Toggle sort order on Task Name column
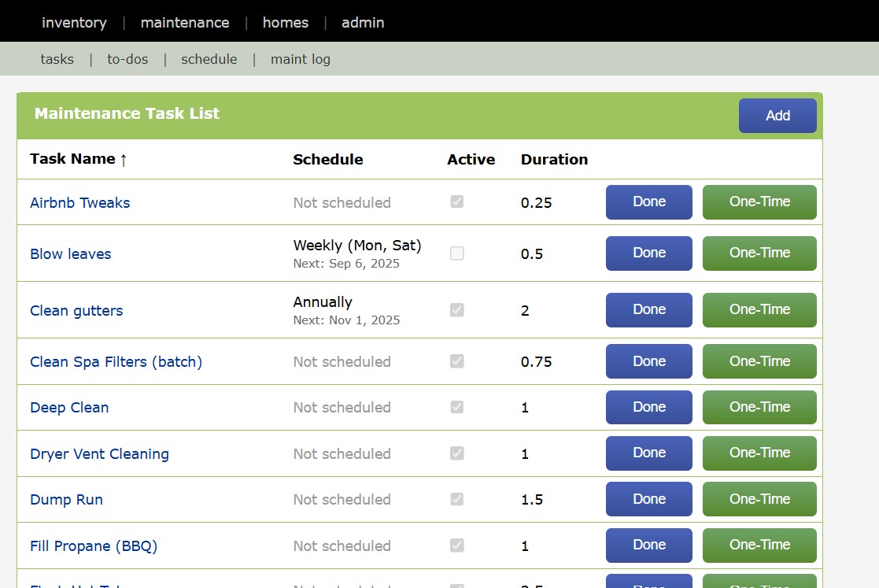 tap(79, 159)
